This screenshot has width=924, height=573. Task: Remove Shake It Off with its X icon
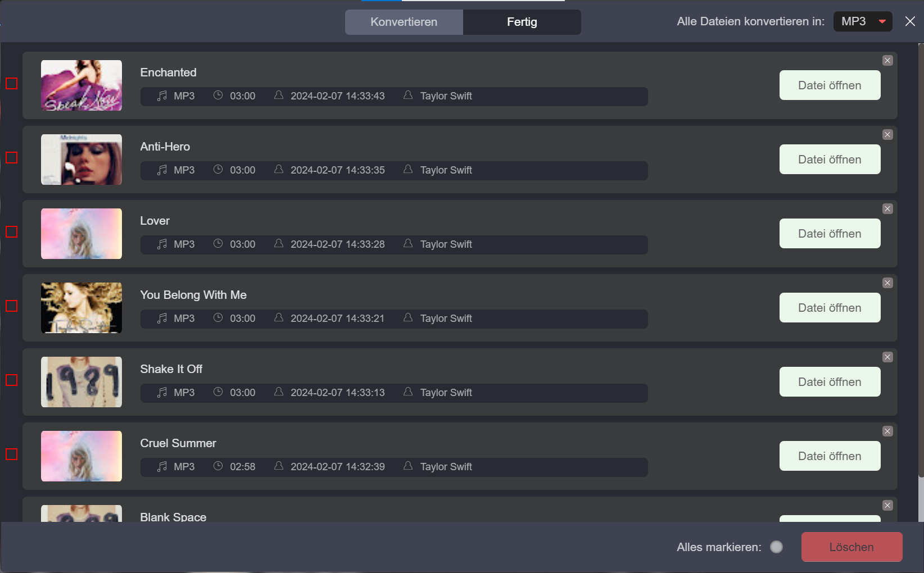pyautogui.click(x=887, y=357)
